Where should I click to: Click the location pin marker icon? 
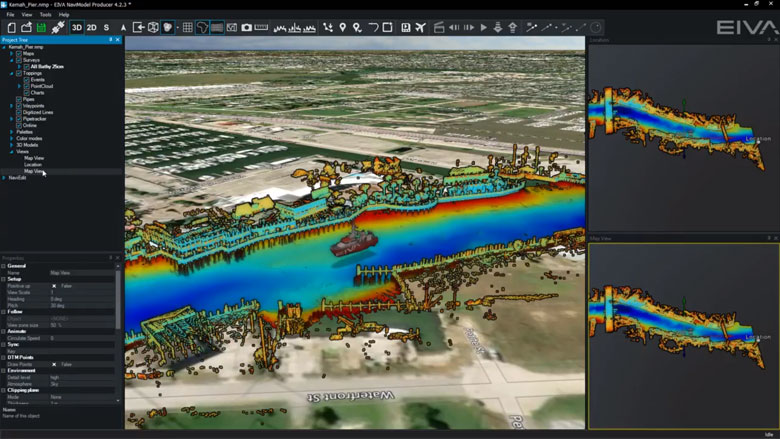[x=342, y=27]
